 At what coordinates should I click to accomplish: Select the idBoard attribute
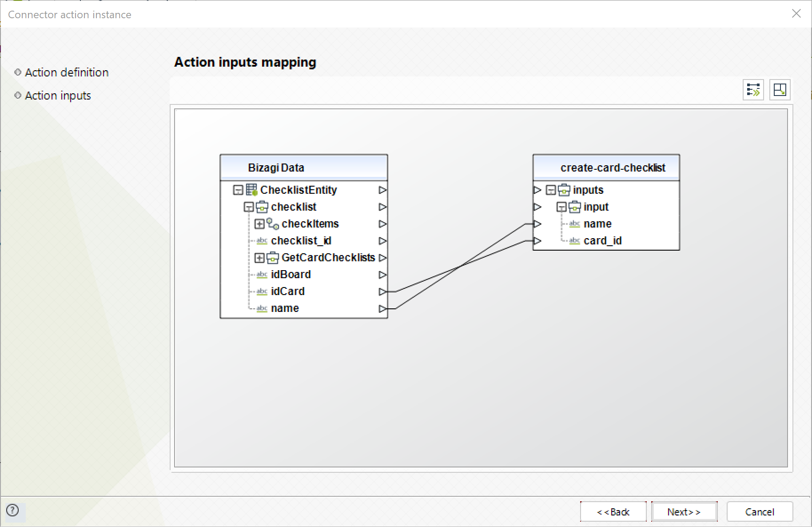(291, 275)
